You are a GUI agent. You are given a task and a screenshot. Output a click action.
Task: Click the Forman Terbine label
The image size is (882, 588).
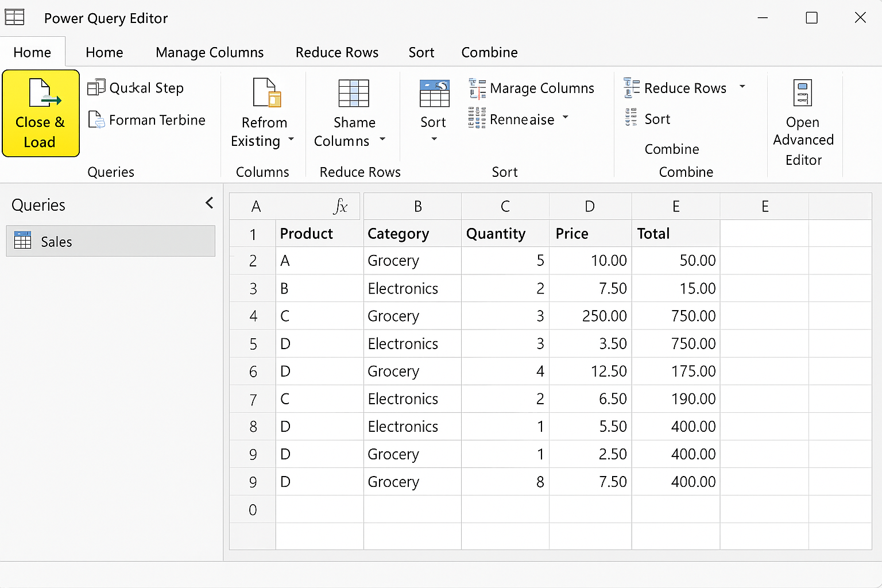point(157,120)
